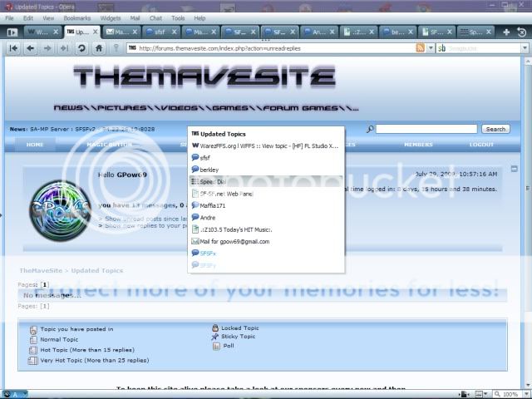Click the Snapbucket search field
The image size is (532, 399).
(479, 48)
